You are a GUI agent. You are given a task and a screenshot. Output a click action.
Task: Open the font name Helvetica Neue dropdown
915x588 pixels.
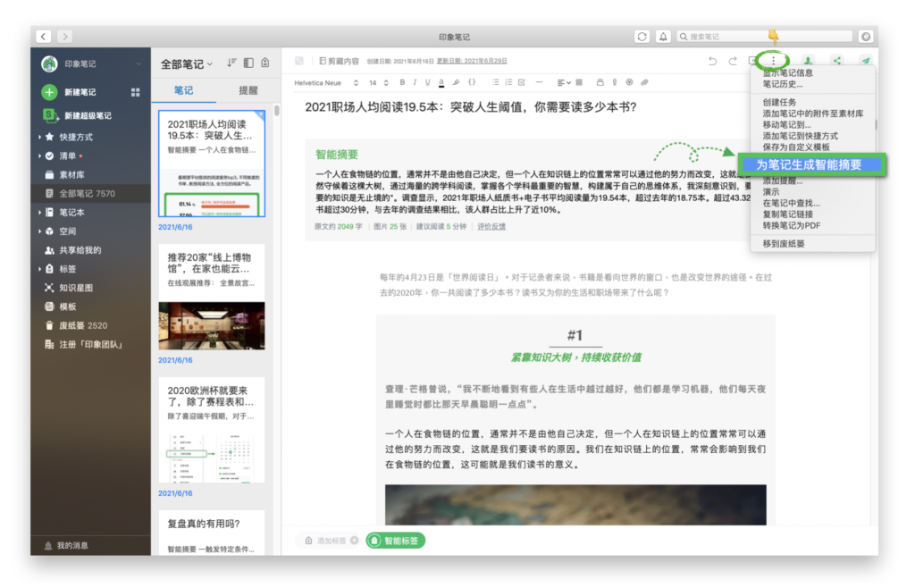tap(326, 83)
